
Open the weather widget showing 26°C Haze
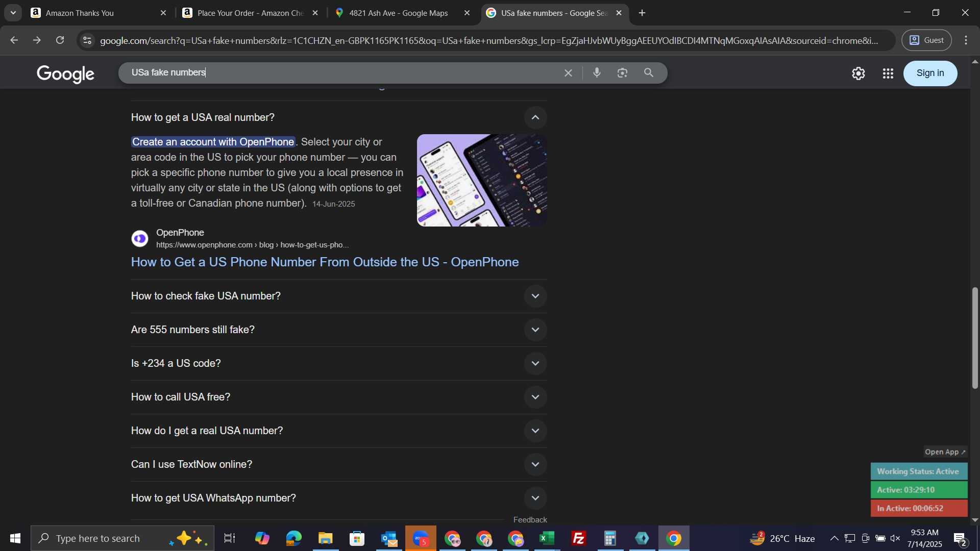(x=782, y=538)
